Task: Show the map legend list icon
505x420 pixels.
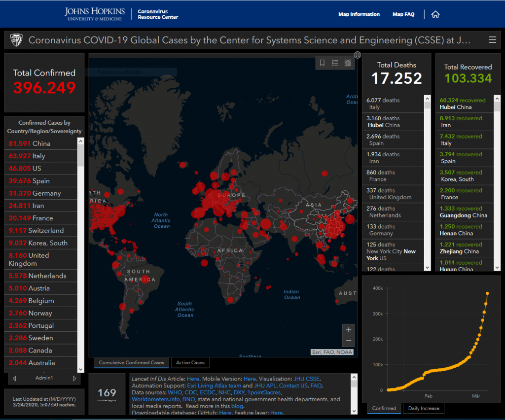Action: [x=335, y=63]
